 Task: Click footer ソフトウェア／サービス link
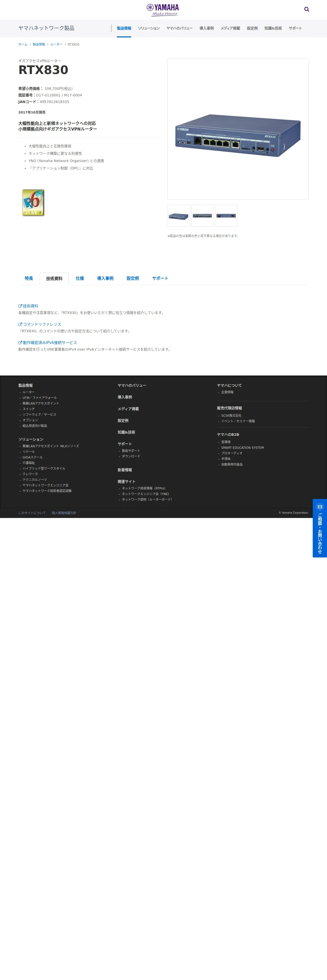39,415
